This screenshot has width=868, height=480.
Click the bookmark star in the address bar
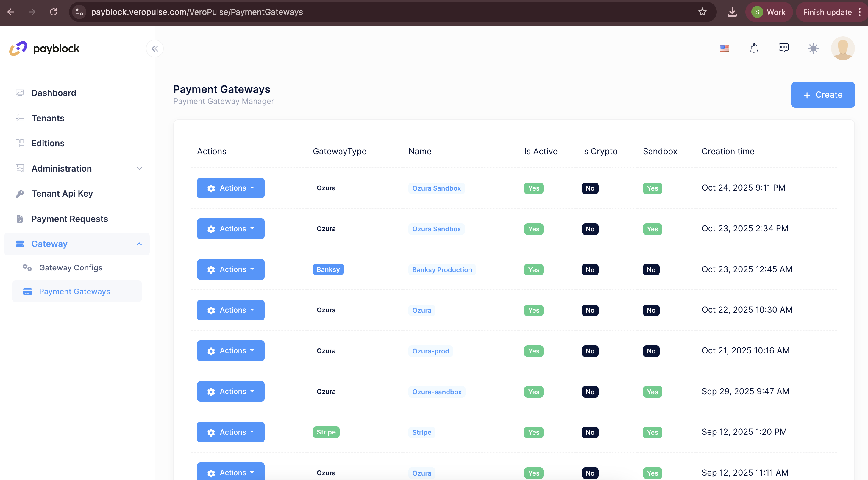702,12
